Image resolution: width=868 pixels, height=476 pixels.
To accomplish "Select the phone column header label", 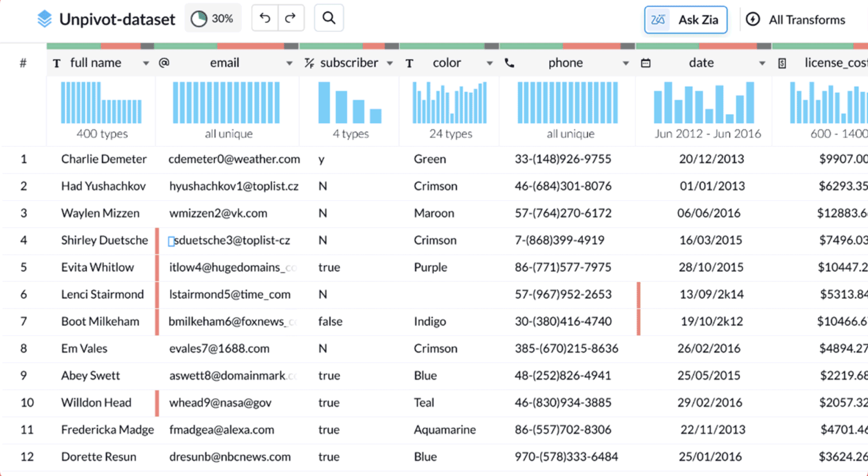I will click(565, 63).
